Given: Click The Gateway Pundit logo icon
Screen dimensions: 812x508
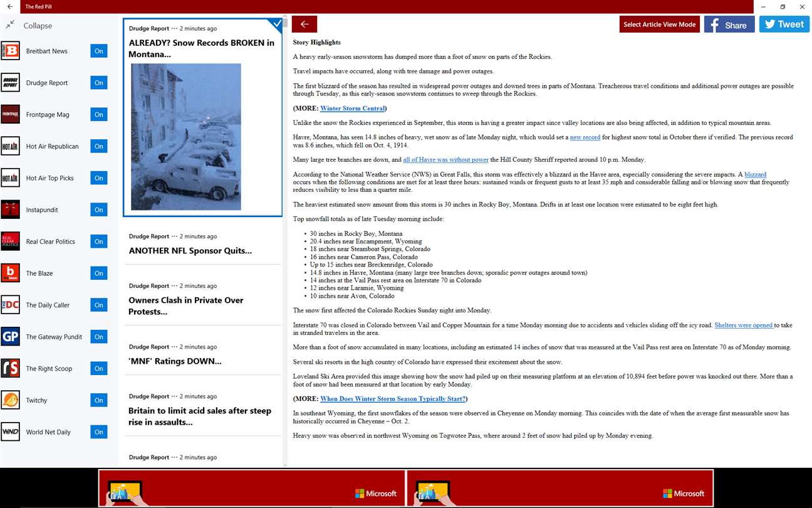Looking at the screenshot, I should click(x=10, y=337).
